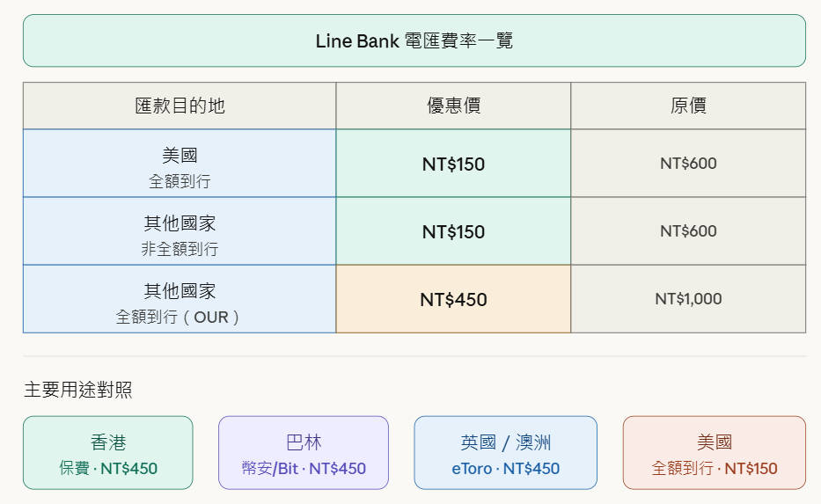The width and height of the screenshot is (821, 504).
Task: Click NT$600 original price in 非全額到行 row
Action: pos(688,231)
